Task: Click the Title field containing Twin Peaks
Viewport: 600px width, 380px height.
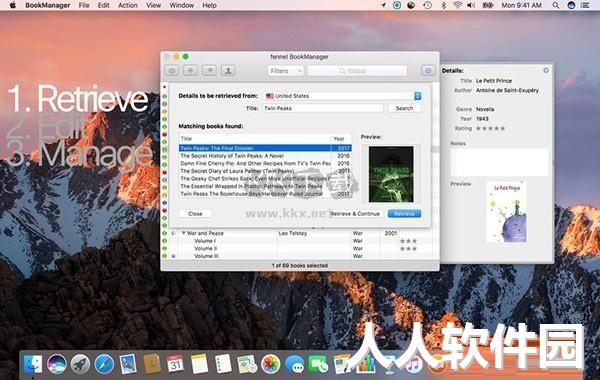Action: pyautogui.click(x=323, y=108)
